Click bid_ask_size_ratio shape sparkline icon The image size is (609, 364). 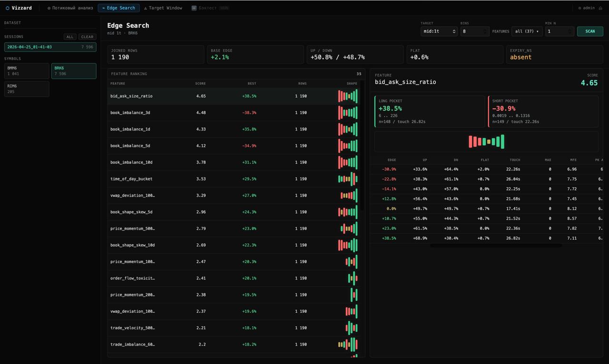348,96
